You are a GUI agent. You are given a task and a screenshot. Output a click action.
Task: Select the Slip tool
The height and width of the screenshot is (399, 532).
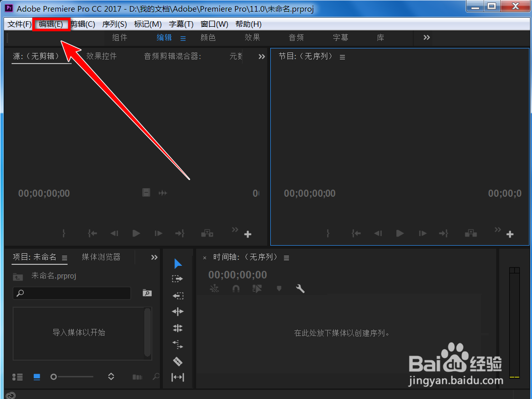pyautogui.click(x=178, y=377)
